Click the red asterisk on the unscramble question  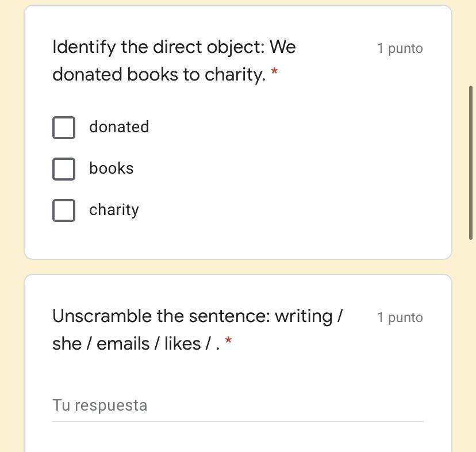[x=229, y=342]
